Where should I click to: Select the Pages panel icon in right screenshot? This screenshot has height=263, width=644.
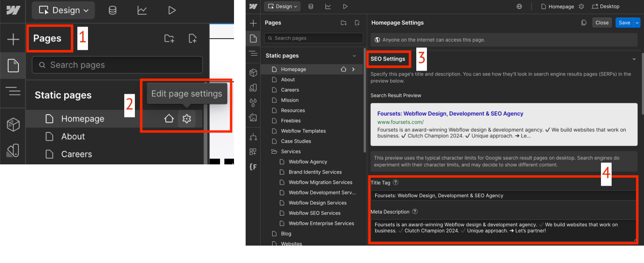point(253,38)
